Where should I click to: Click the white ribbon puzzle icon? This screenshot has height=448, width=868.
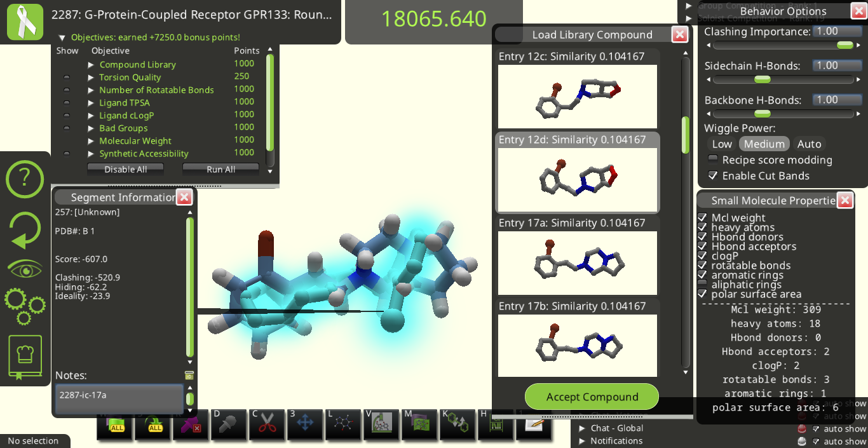25,22
